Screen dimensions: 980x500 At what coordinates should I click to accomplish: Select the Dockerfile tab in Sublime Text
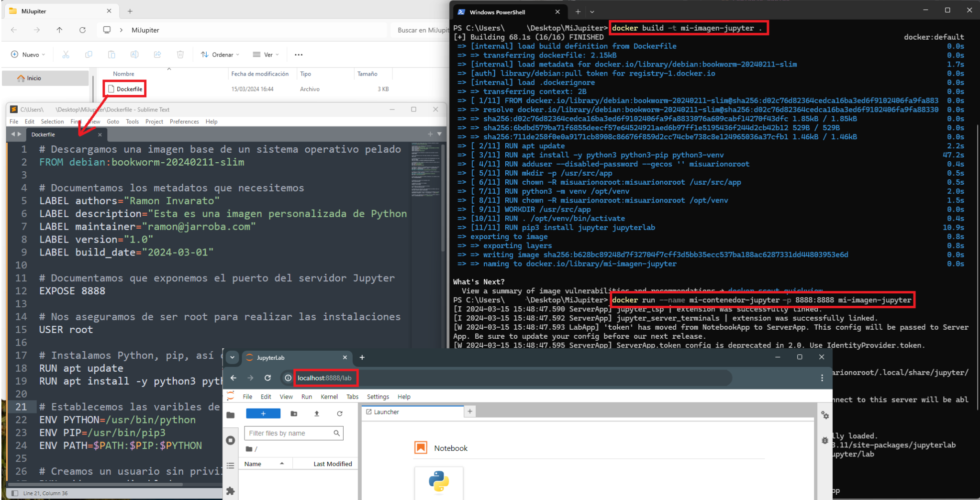coord(66,134)
